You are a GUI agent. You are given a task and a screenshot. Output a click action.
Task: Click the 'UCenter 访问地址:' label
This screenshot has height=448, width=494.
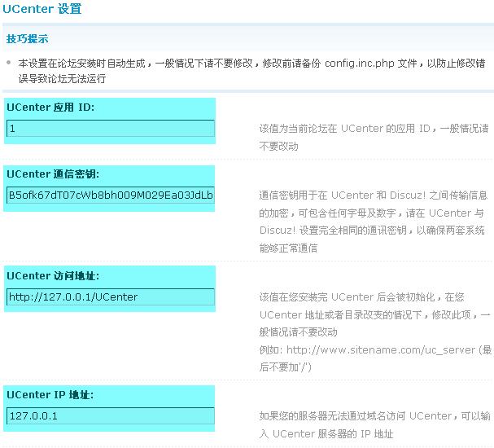53,276
